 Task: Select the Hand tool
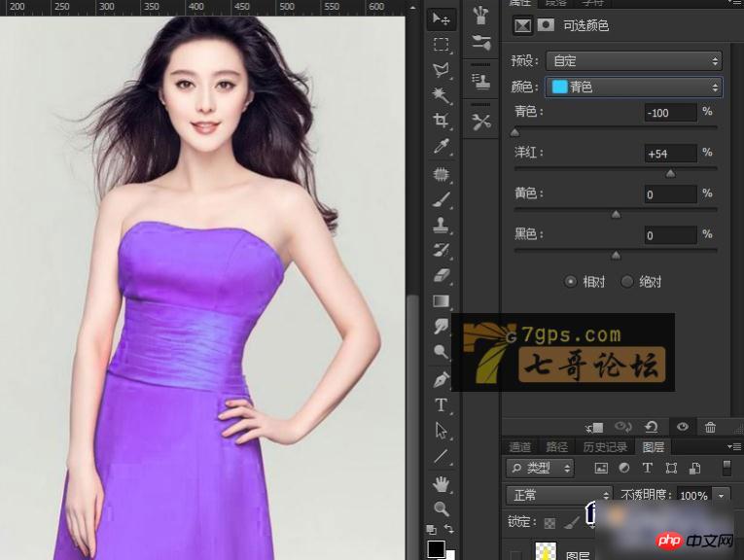pyautogui.click(x=441, y=484)
